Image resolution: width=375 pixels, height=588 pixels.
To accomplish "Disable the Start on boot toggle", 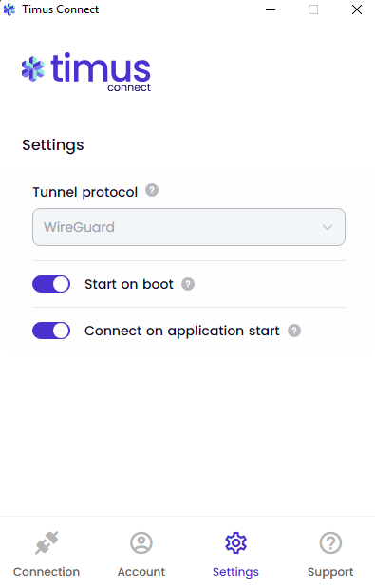I will [51, 284].
